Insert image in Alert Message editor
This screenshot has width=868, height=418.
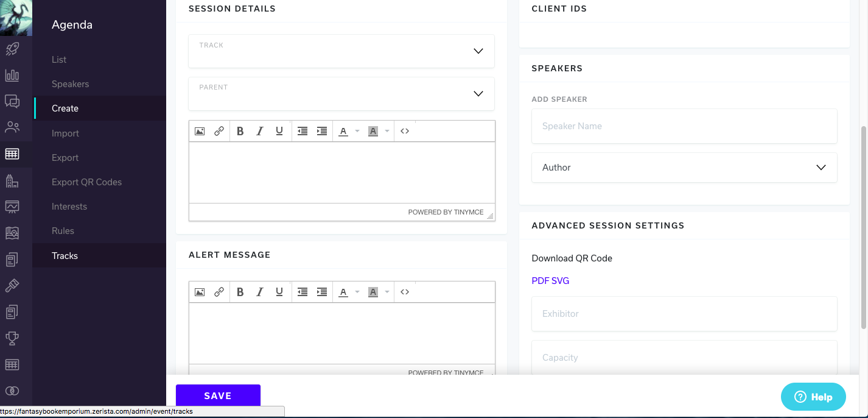[200, 292]
